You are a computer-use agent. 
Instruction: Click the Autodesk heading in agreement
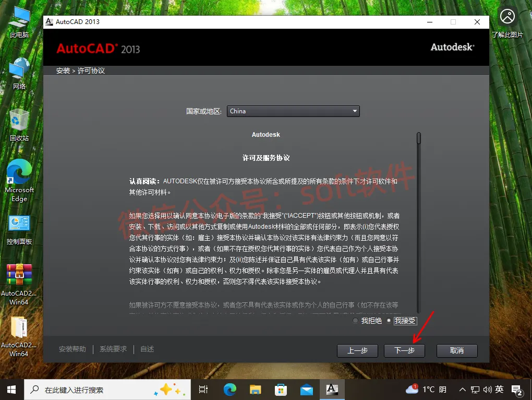point(265,135)
